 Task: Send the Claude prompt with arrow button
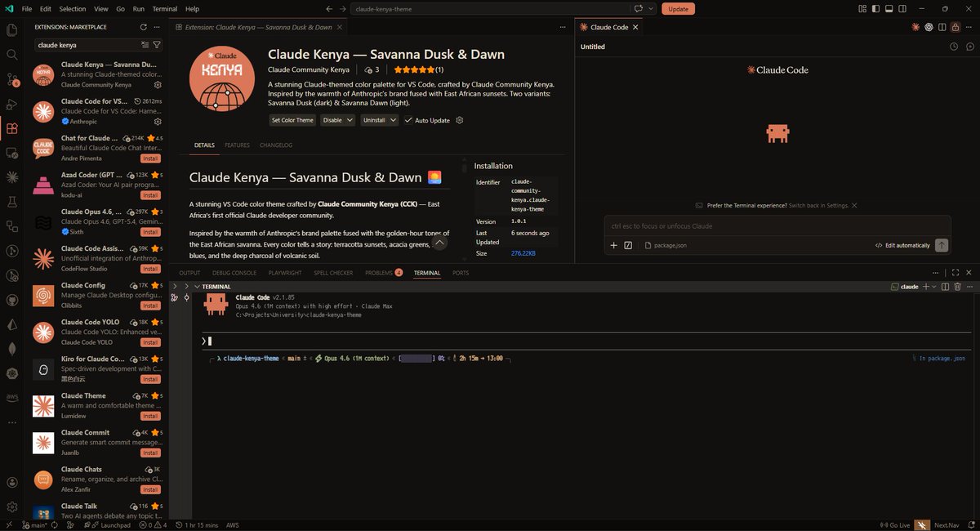pyautogui.click(x=942, y=245)
